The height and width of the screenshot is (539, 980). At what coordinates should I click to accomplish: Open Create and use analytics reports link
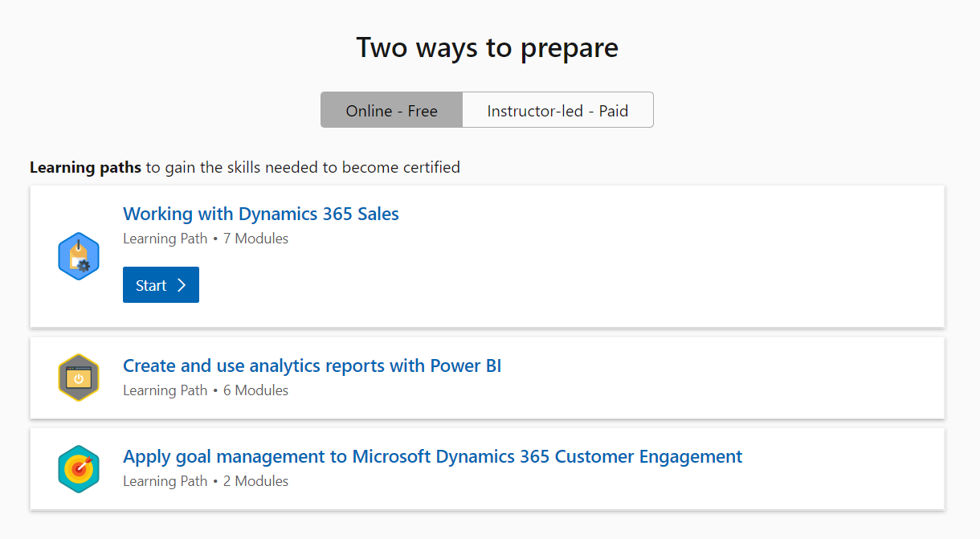(x=312, y=365)
